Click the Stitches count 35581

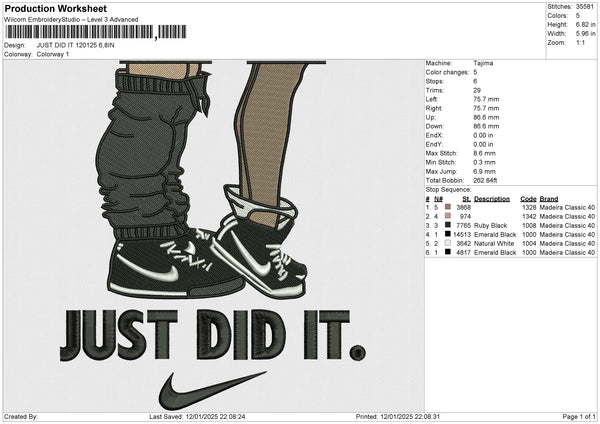(585, 7)
